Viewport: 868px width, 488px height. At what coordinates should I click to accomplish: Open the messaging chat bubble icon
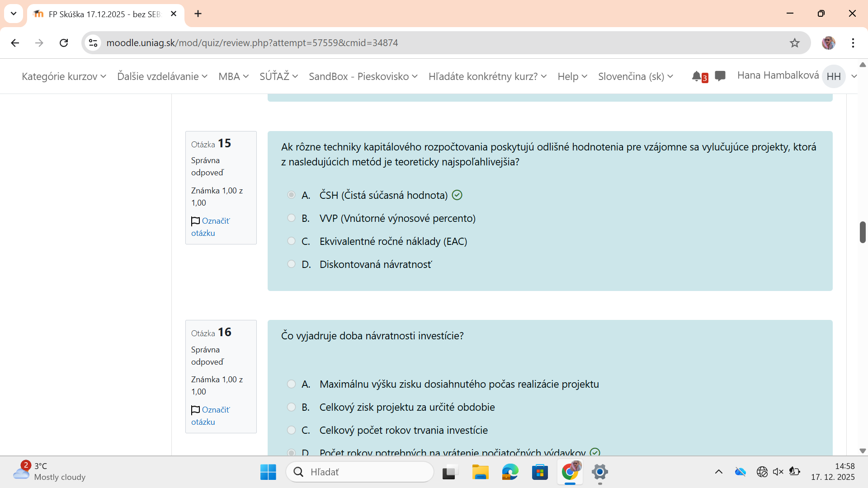(x=720, y=76)
